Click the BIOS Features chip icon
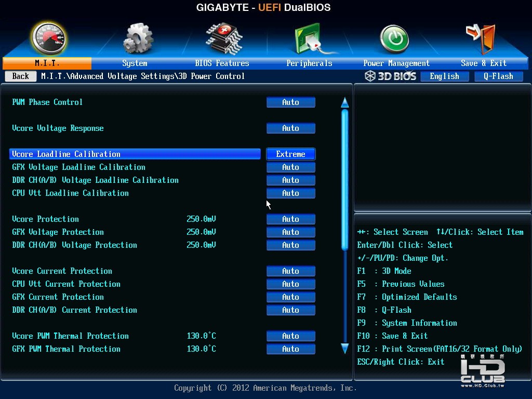Image resolution: width=532 pixels, height=399 pixels. point(223,38)
